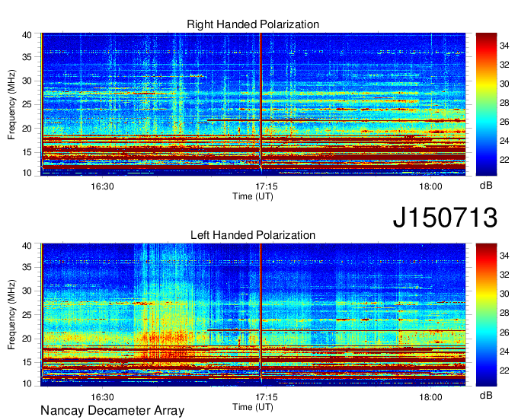Click the 34 dB tick on Left Handed color bar
This screenshot has height=420, width=518.
[x=504, y=256]
